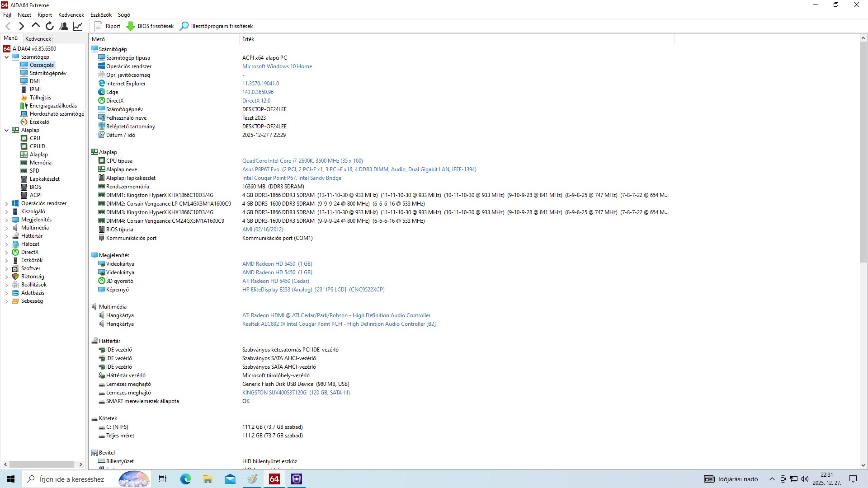Collapse the Alaplap tree node
The image size is (868, 488).
click(x=7, y=130)
